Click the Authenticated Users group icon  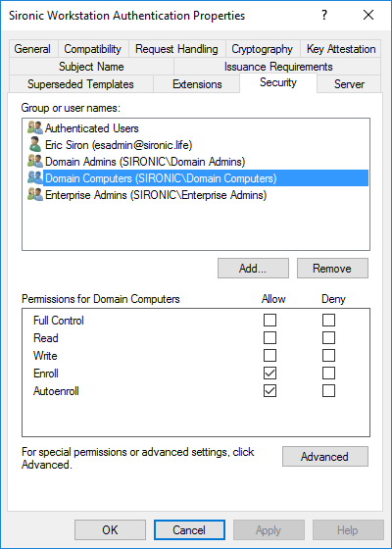pyautogui.click(x=35, y=128)
